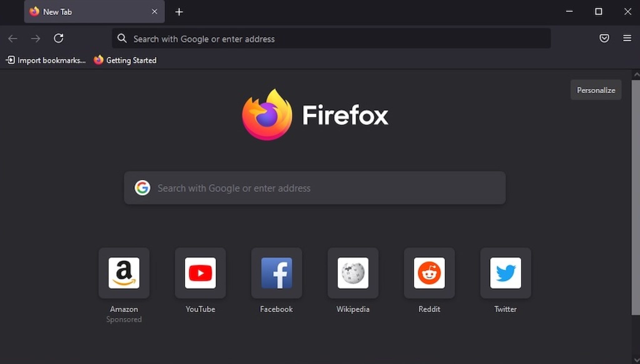This screenshot has height=364, width=640.
Task: Reload the current page
Action: 58,38
